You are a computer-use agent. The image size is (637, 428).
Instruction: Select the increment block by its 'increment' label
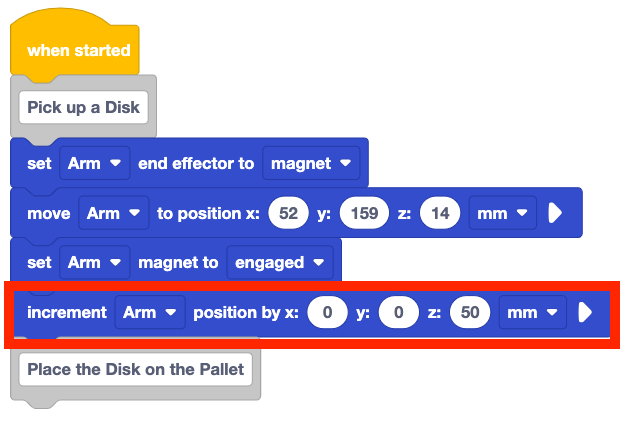67,313
